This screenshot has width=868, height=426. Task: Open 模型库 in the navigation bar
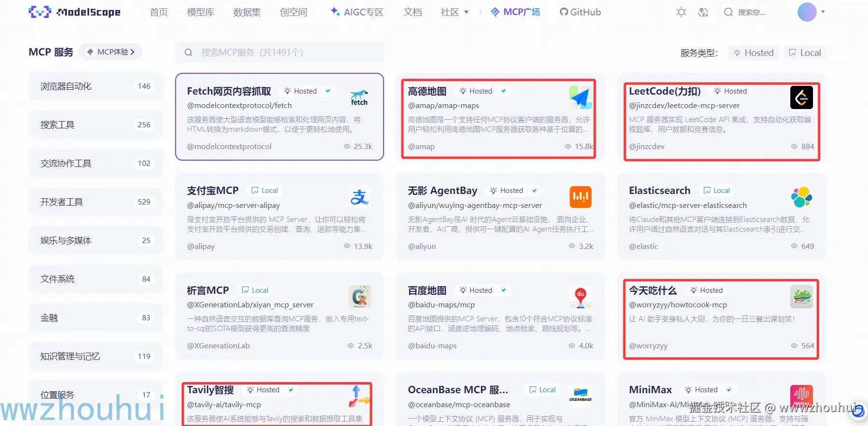201,12
